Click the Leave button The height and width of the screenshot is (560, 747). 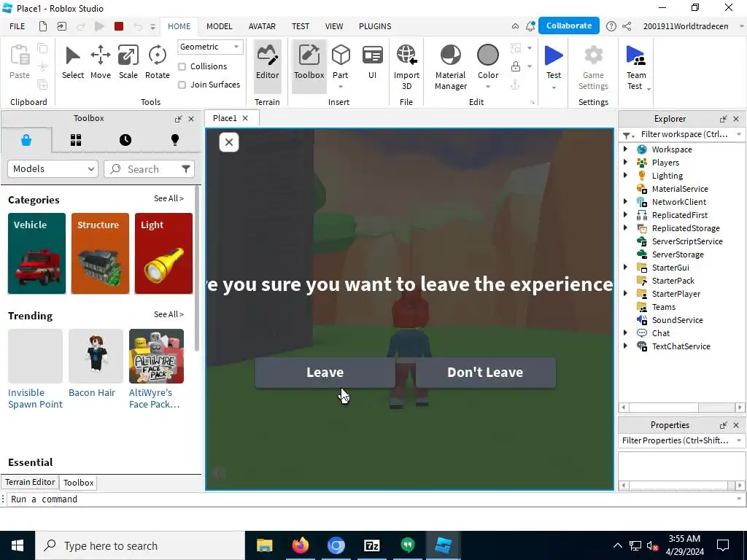(325, 373)
